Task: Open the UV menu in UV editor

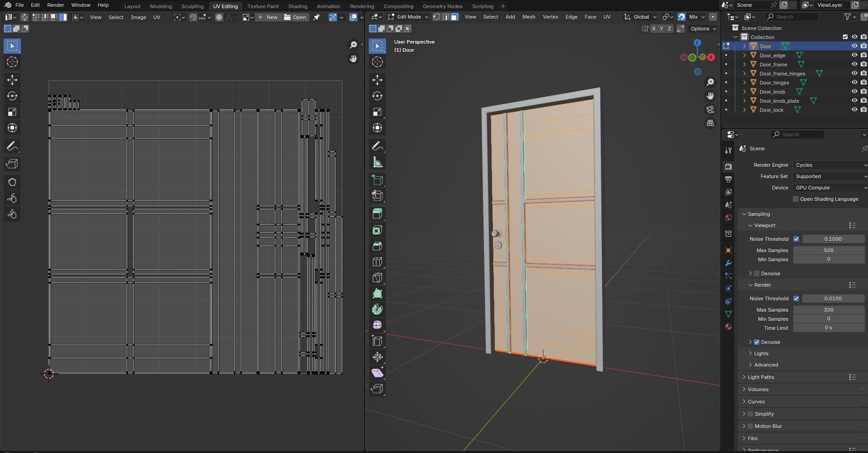Action: pyautogui.click(x=156, y=17)
